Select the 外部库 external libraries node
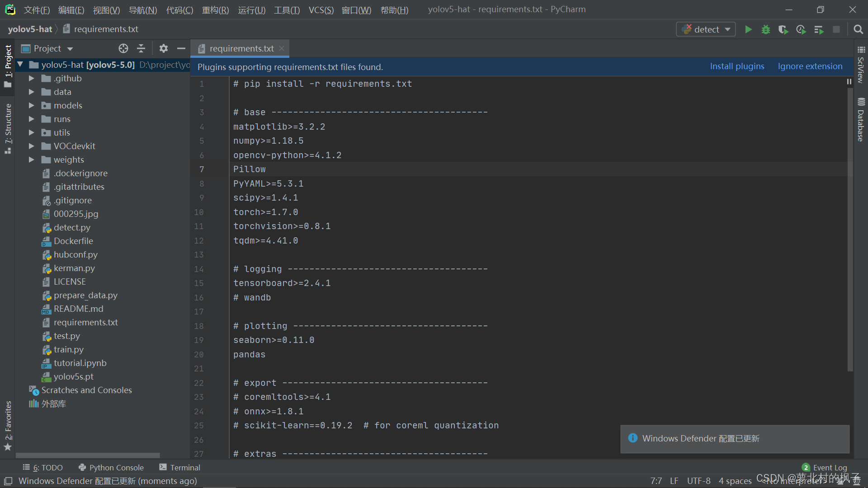The image size is (868, 488). click(53, 404)
